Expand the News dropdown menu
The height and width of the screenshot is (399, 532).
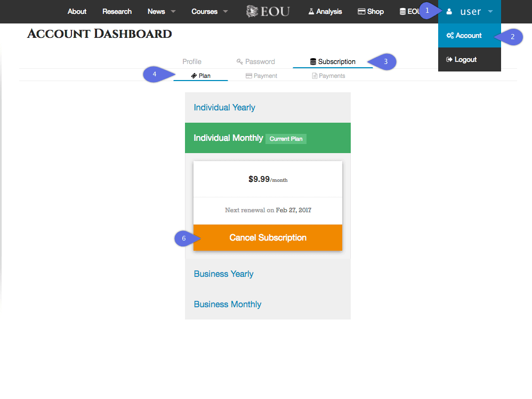(162, 12)
